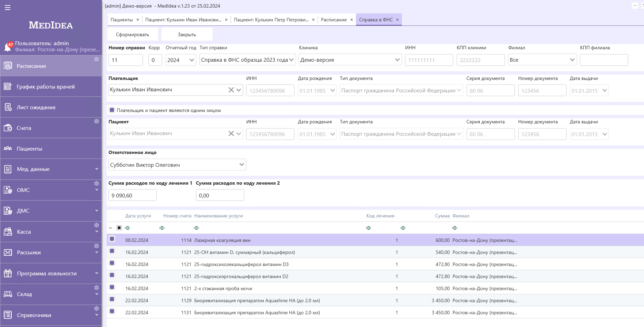Click the Справочники list icon

(8, 315)
